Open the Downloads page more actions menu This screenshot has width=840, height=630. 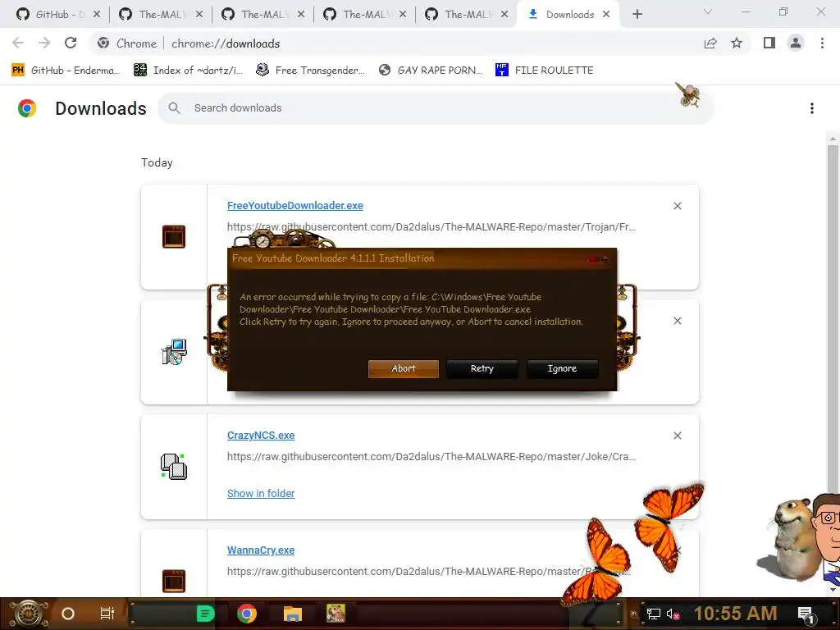click(811, 108)
